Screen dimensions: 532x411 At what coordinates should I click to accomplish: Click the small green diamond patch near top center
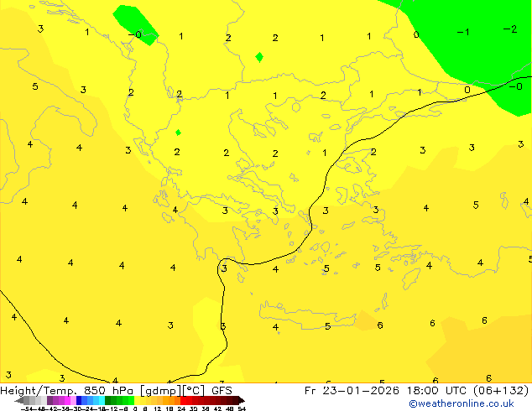click(x=259, y=57)
